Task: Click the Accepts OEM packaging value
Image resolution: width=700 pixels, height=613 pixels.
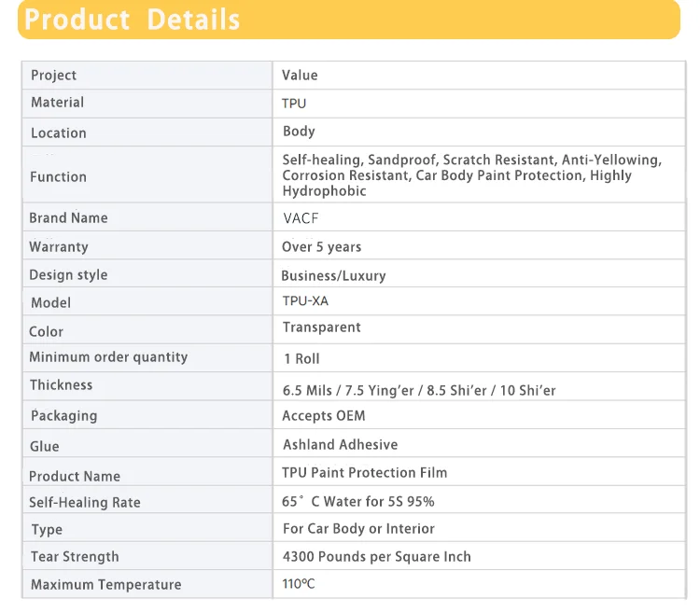Action: pos(324,415)
